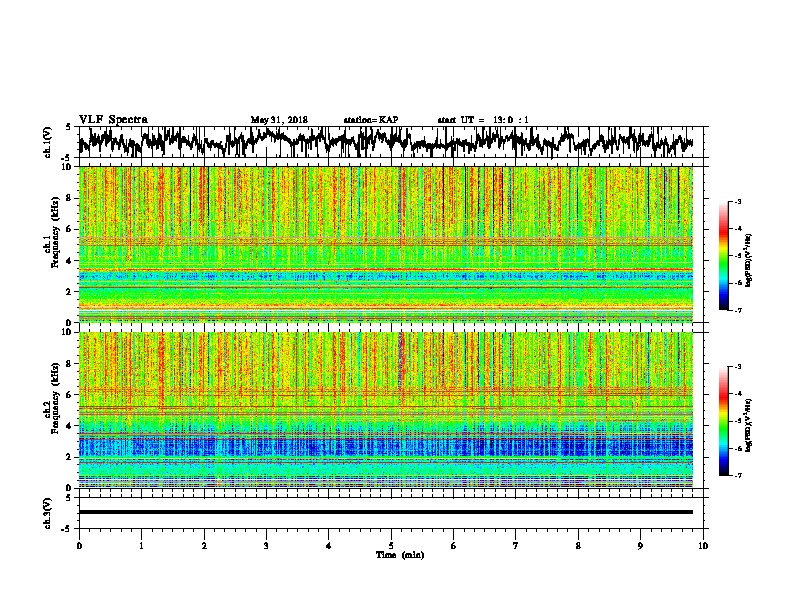Click the "ch.1(V)" top axis label
The width and height of the screenshot is (792, 612).
48,142
